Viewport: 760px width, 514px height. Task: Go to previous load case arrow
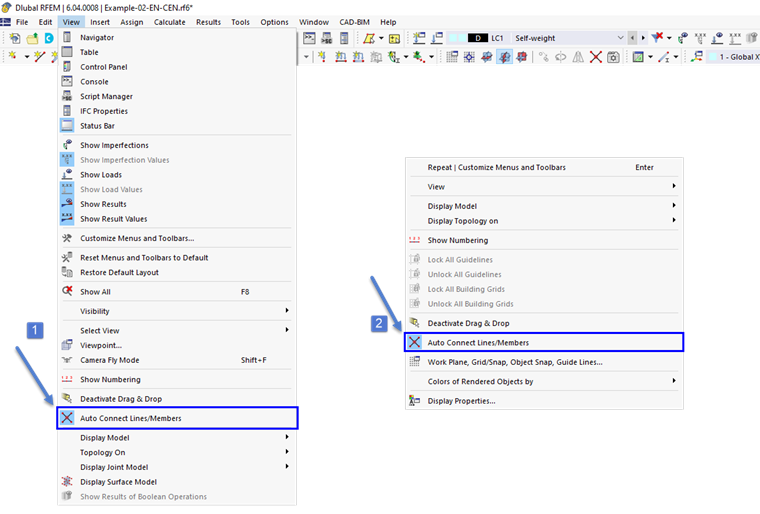click(x=632, y=38)
